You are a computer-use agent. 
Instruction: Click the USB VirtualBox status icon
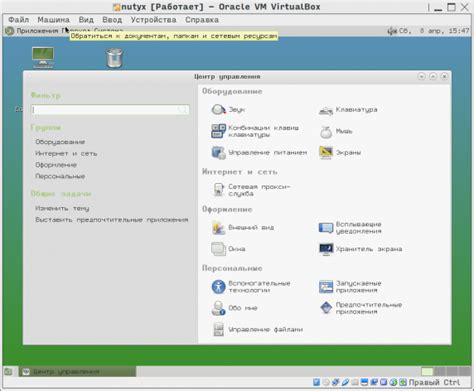click(x=345, y=382)
